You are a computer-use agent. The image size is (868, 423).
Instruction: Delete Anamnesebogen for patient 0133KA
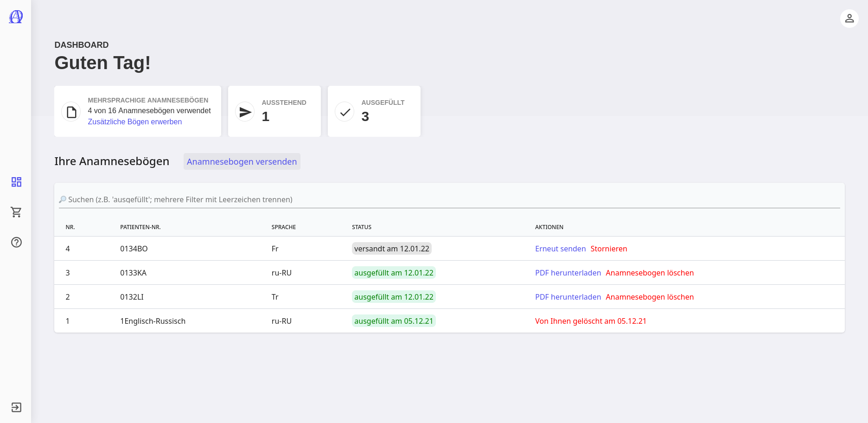pos(649,273)
